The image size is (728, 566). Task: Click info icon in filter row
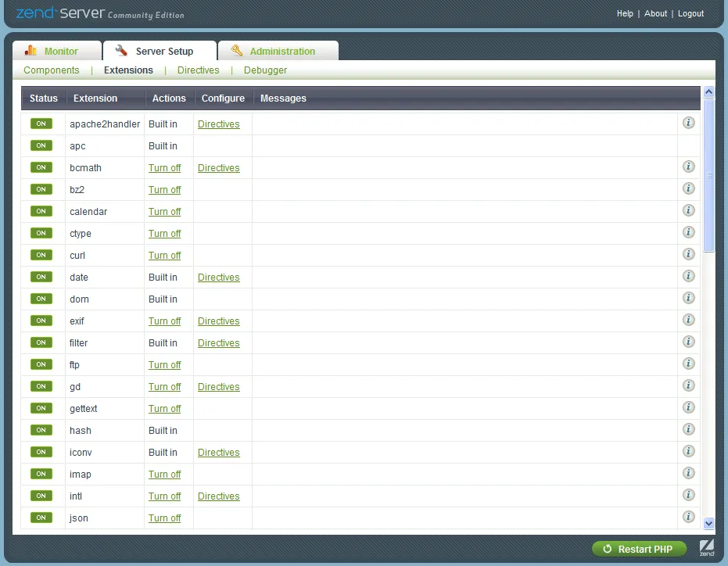(x=689, y=342)
